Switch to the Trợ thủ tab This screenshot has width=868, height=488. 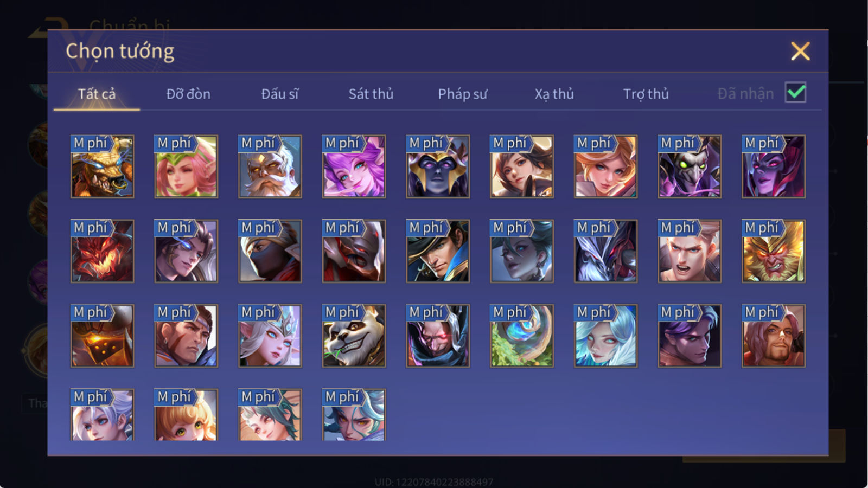(646, 94)
